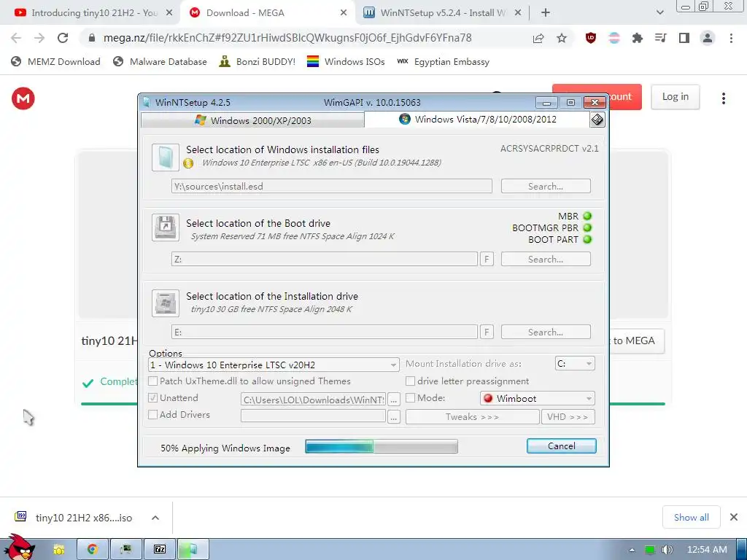747x560 pixels.
Task: Click the Boot drive floppy icon
Action: pos(166,227)
